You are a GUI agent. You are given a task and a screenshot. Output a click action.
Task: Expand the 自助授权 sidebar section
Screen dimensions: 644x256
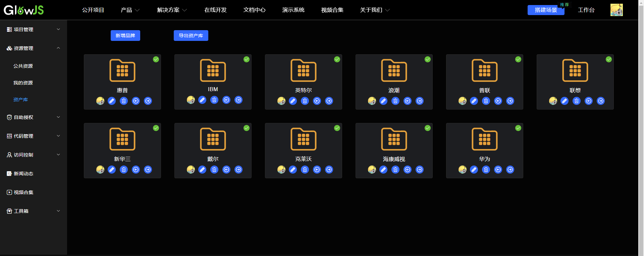(34, 117)
